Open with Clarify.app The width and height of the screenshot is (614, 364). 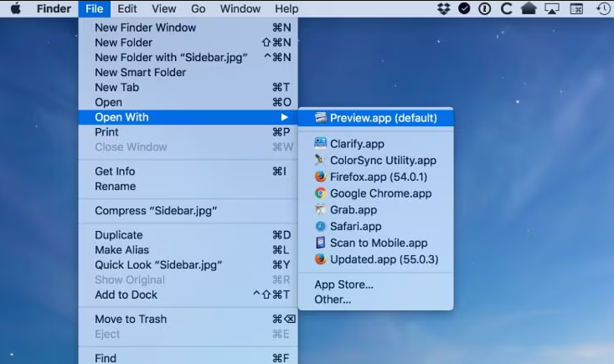coord(376,143)
